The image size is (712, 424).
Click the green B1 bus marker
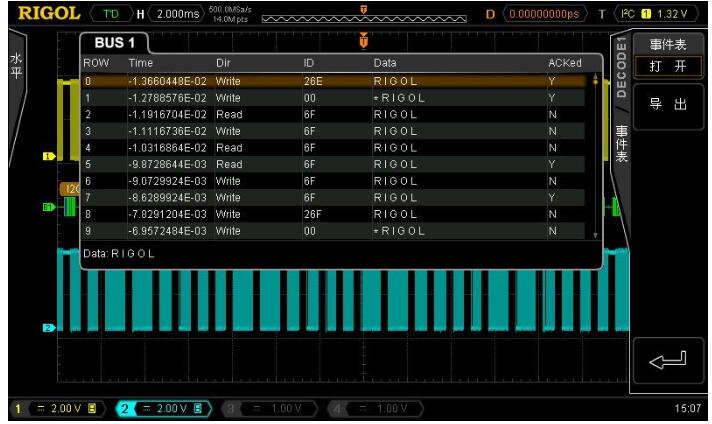tap(46, 207)
